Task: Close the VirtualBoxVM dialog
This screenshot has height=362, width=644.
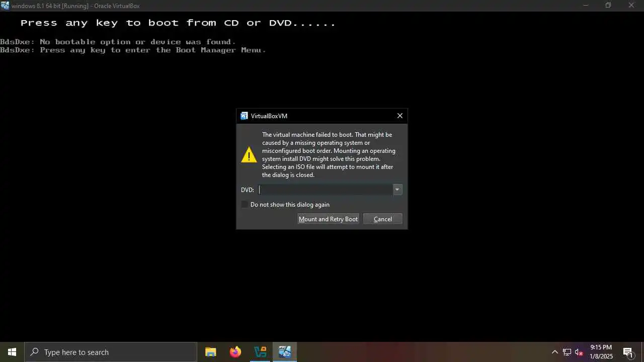Action: [400, 116]
